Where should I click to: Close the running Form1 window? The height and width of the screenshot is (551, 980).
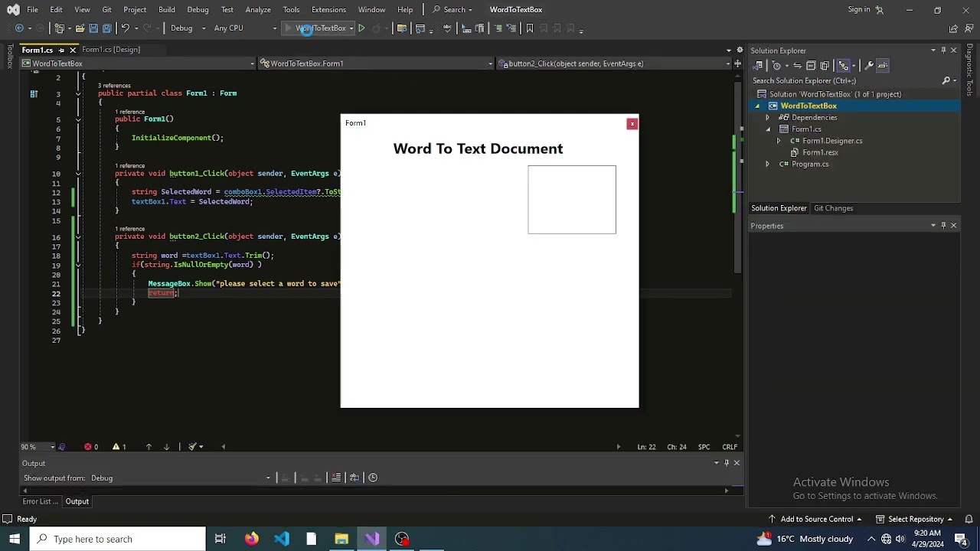click(632, 124)
